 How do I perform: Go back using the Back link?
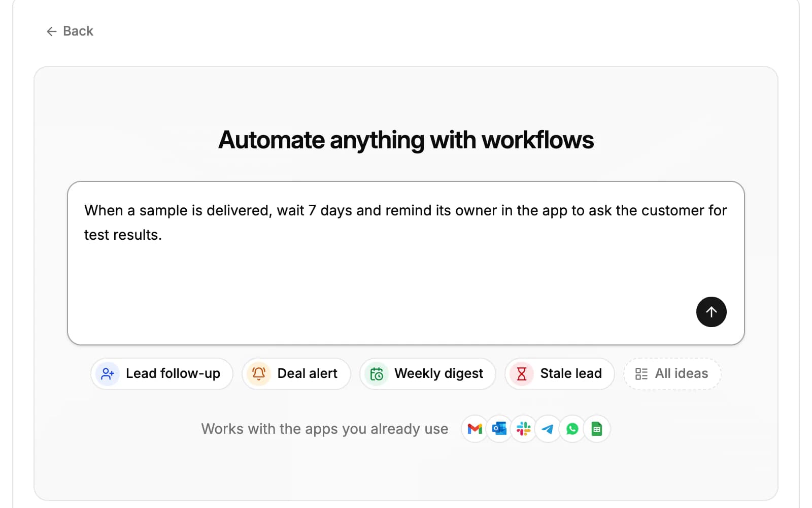tap(70, 31)
